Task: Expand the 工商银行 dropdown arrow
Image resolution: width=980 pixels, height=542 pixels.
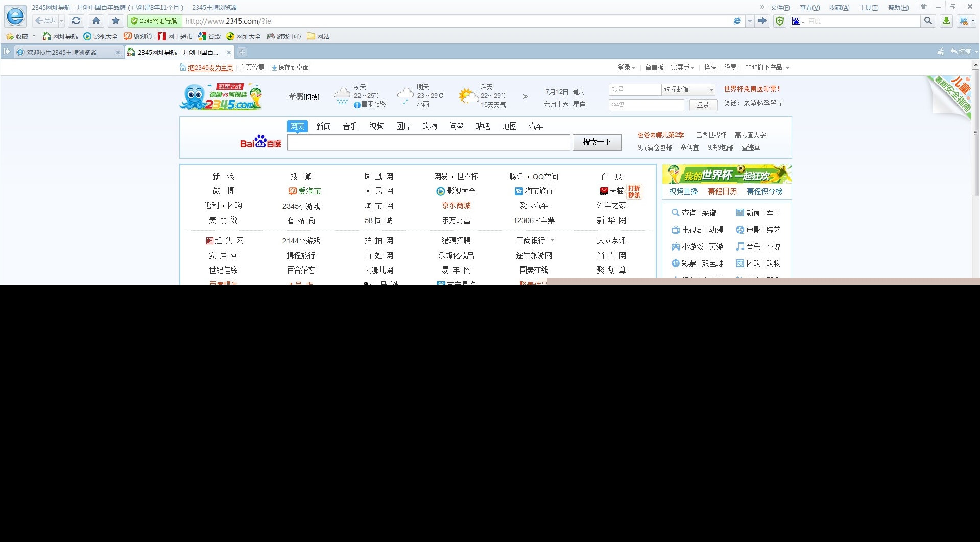Action: [552, 240]
